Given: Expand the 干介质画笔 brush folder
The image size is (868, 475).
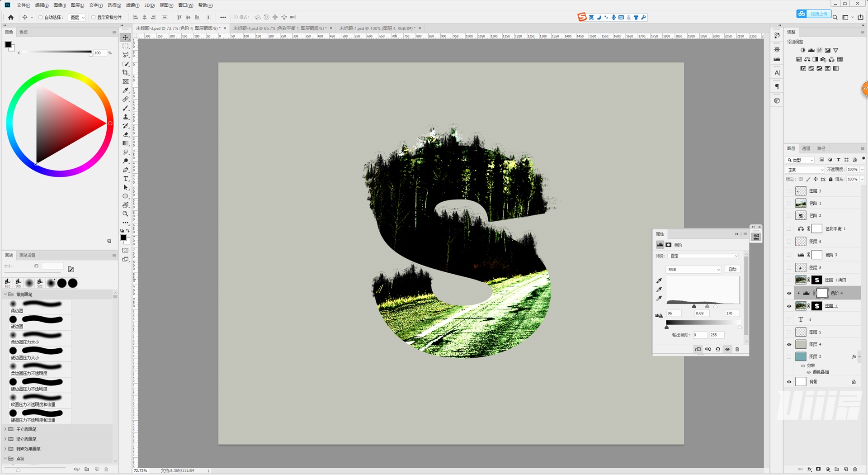Looking at the screenshot, I should (5, 429).
